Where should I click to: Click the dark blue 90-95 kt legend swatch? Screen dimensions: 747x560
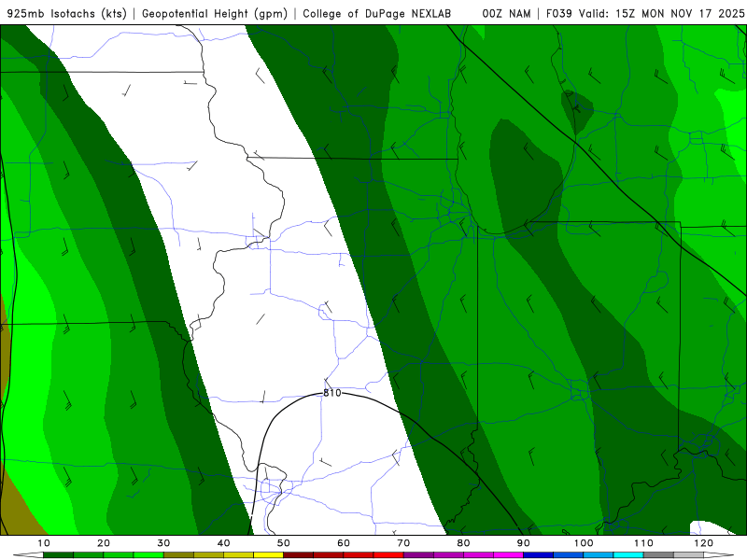click(x=539, y=555)
